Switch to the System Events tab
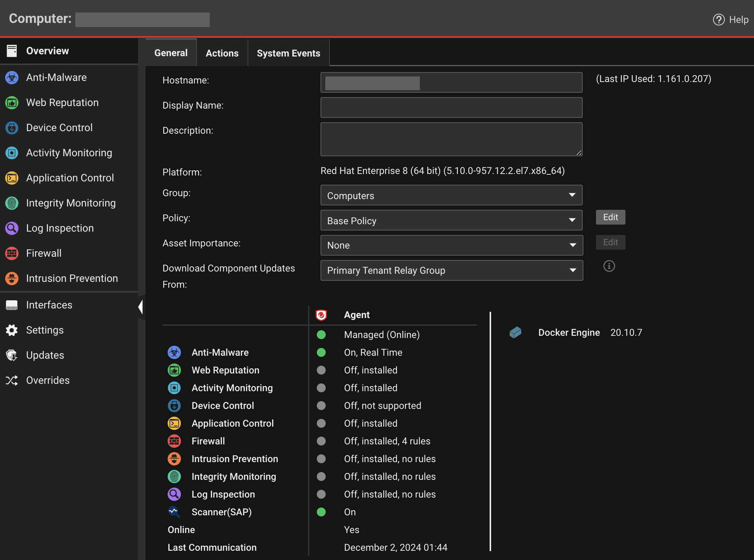 (288, 52)
